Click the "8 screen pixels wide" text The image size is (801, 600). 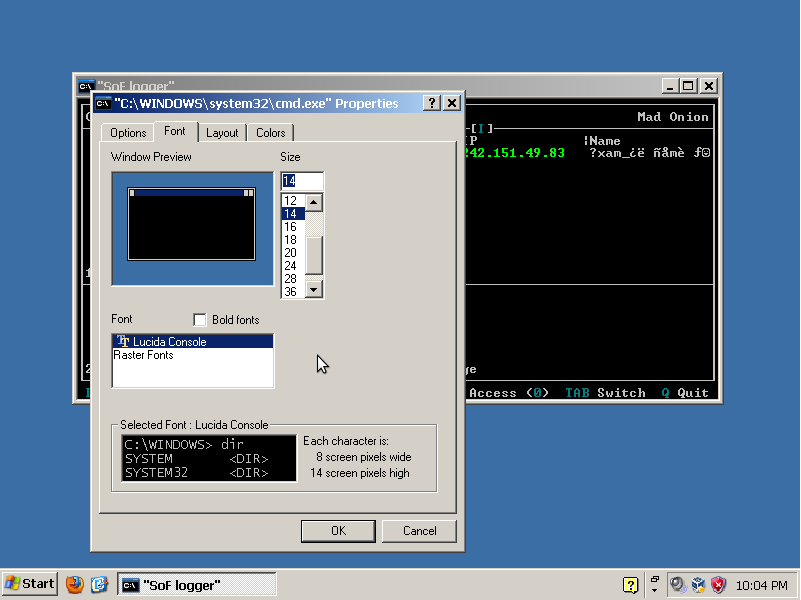tap(364, 457)
